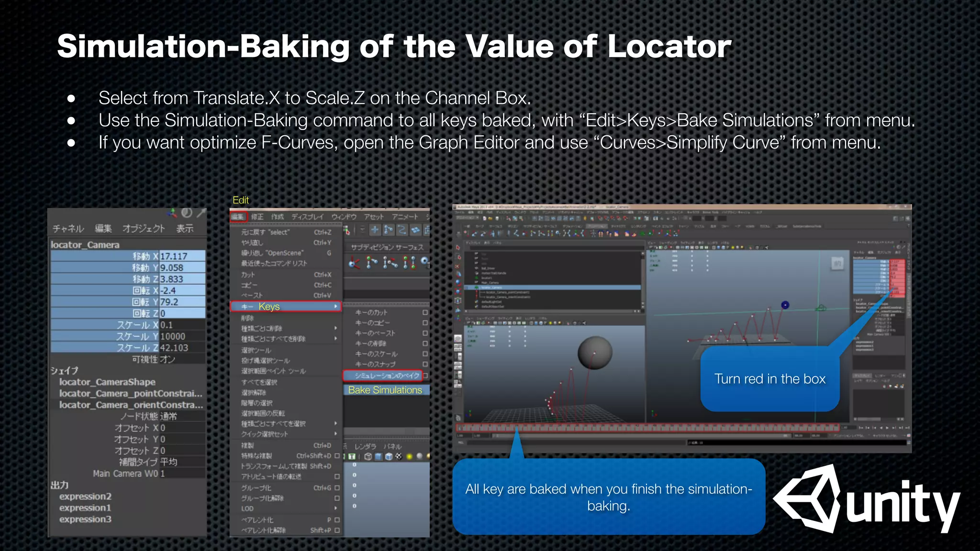
Task: Click the fourth shelf icon with two bone chains
Action: [409, 263]
